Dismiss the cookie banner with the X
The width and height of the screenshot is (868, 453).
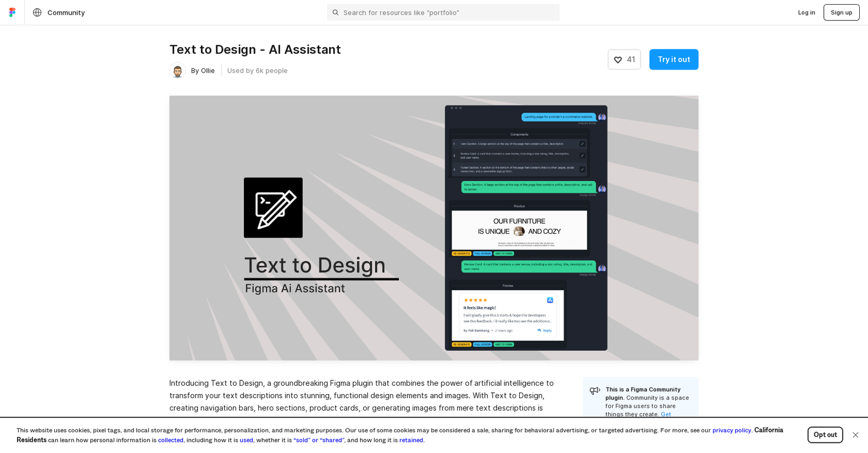(x=855, y=435)
